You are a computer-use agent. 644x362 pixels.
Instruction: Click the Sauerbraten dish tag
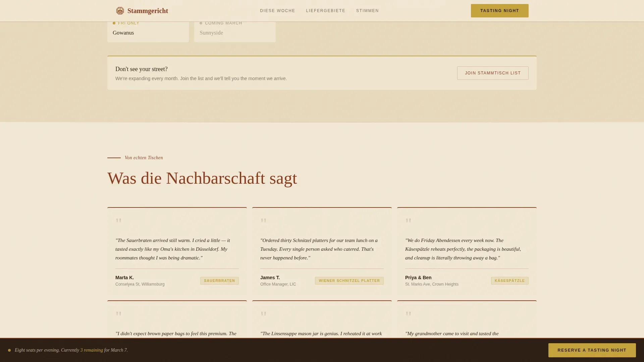click(219, 281)
